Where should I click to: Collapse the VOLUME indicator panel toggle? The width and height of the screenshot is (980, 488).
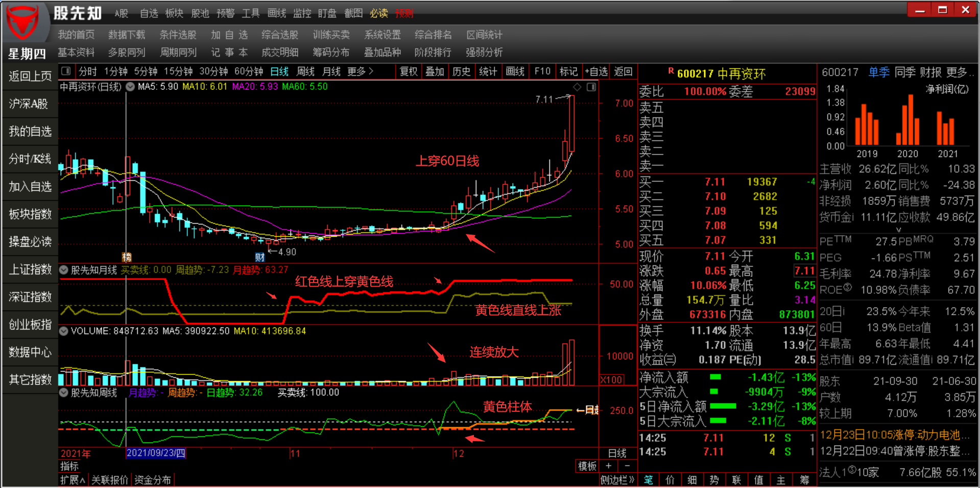click(x=63, y=331)
